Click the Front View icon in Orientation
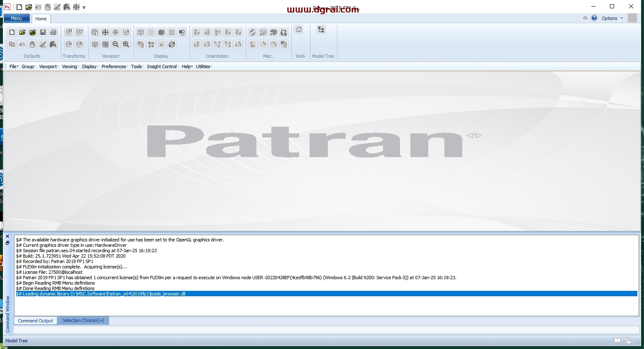644x349 pixels. tap(197, 32)
